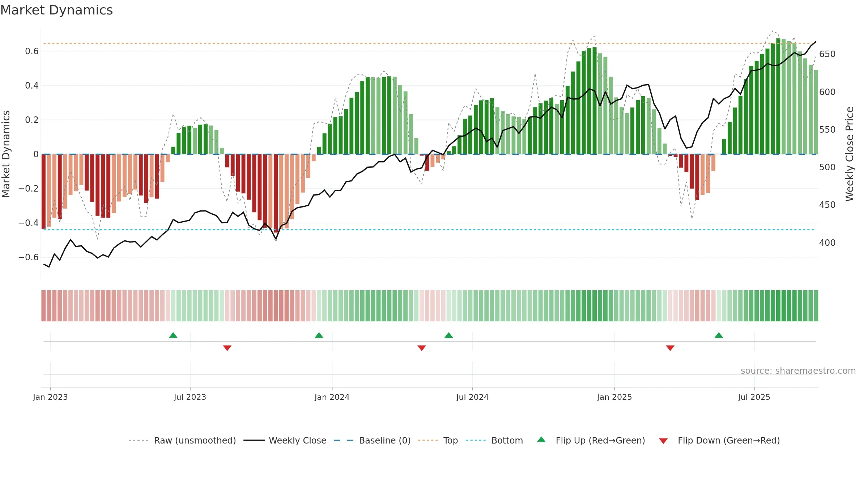Click the Jul 2025 x-axis label

(x=754, y=397)
